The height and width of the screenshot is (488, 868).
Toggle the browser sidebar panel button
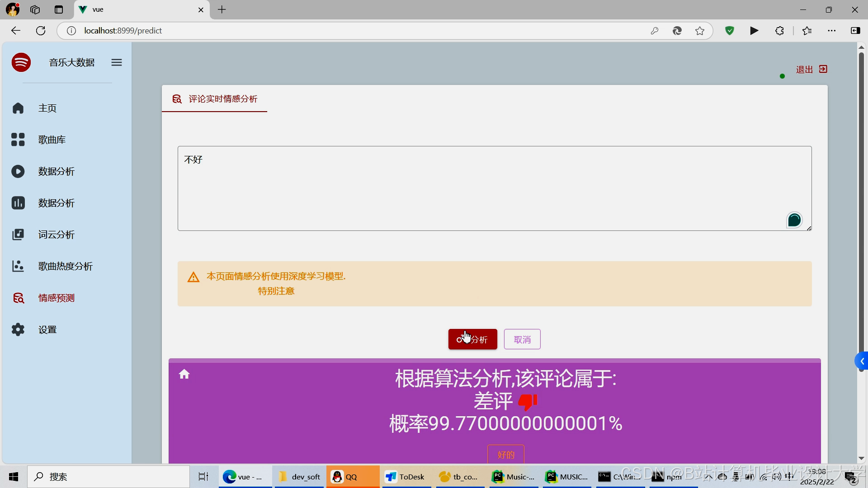pyautogui.click(x=855, y=31)
